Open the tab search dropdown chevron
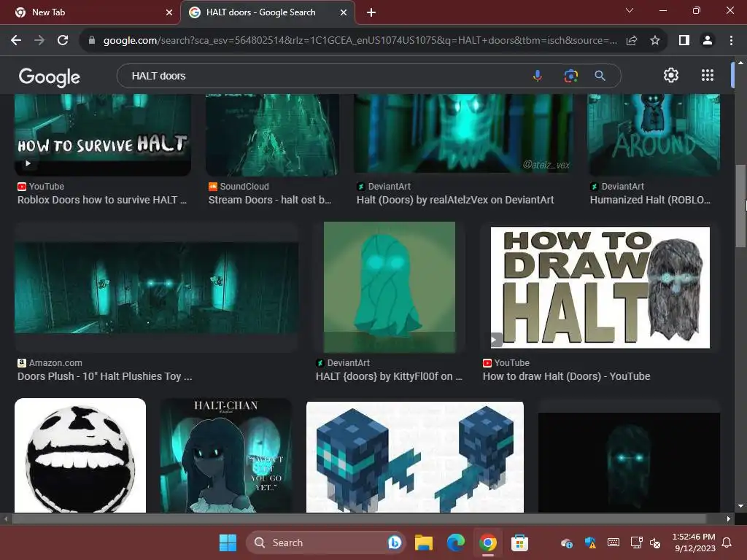 (630, 10)
